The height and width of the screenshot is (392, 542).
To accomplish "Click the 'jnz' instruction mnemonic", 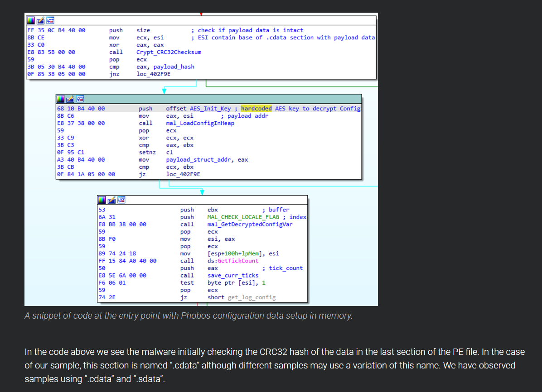I will click(x=114, y=74).
